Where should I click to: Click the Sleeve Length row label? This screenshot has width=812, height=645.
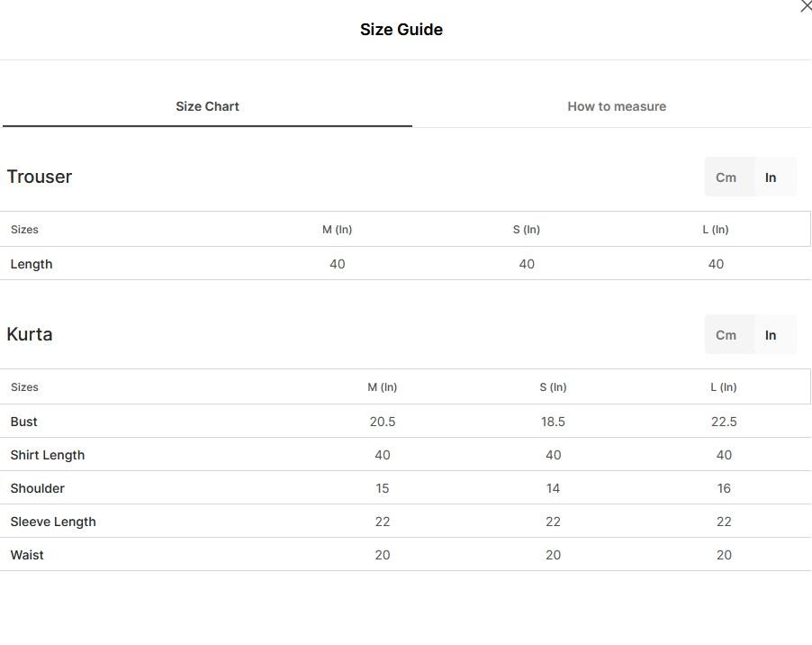tap(53, 522)
